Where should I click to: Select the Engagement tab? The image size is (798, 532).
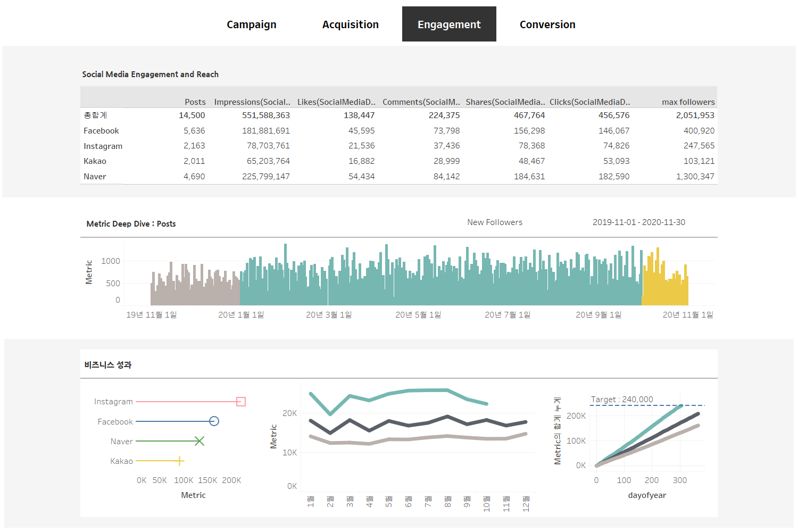[x=449, y=24]
